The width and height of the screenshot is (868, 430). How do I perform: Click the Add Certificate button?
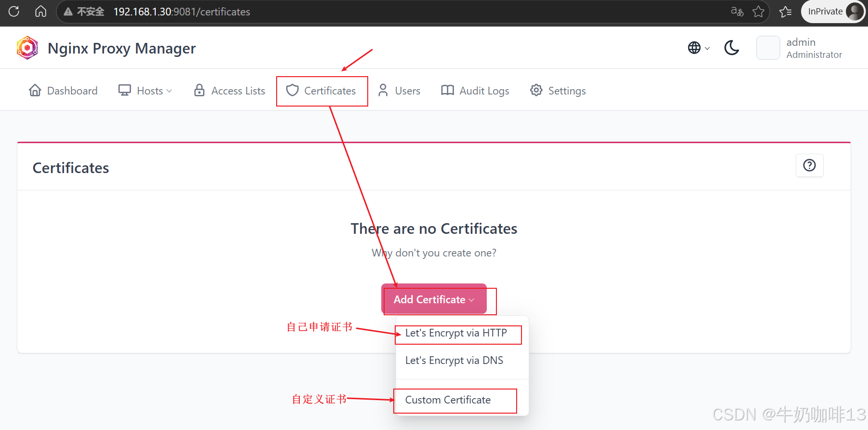pyautogui.click(x=434, y=299)
